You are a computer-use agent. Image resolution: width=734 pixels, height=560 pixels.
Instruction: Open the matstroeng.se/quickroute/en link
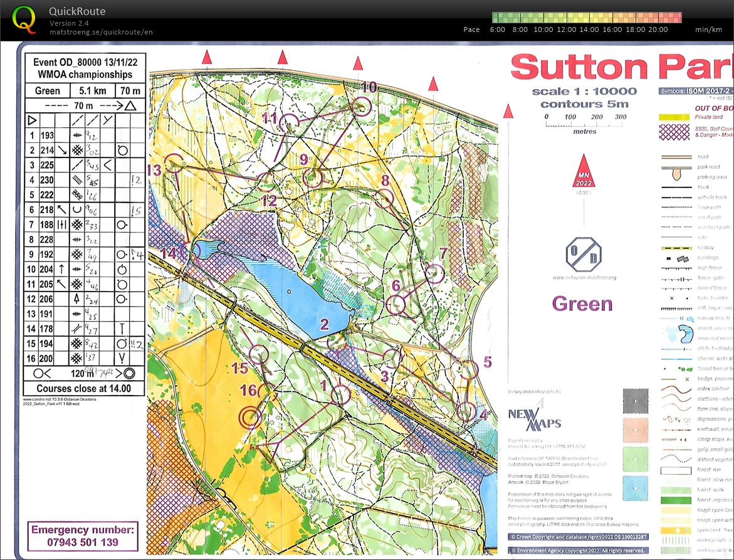tap(101, 32)
